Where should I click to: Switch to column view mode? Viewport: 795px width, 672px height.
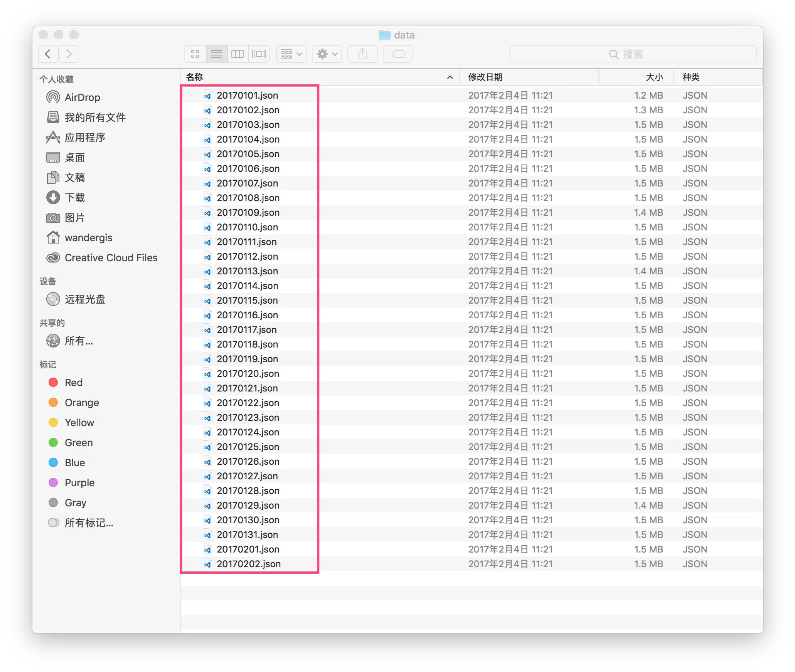click(x=237, y=54)
